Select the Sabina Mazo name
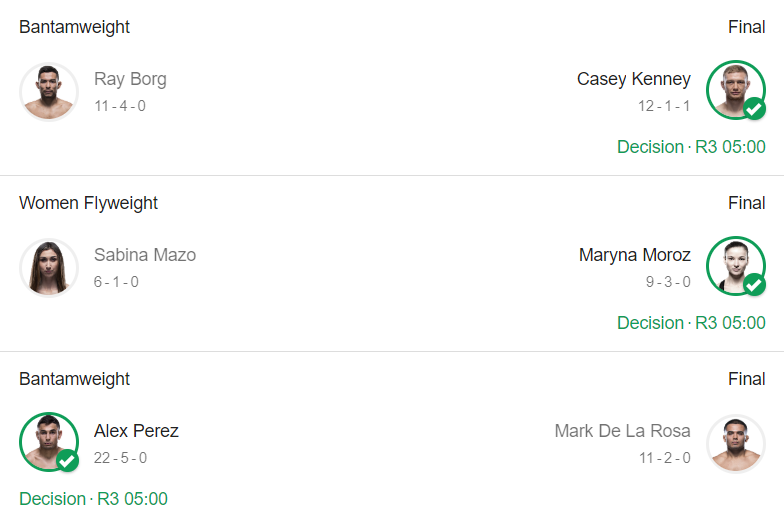 point(145,255)
